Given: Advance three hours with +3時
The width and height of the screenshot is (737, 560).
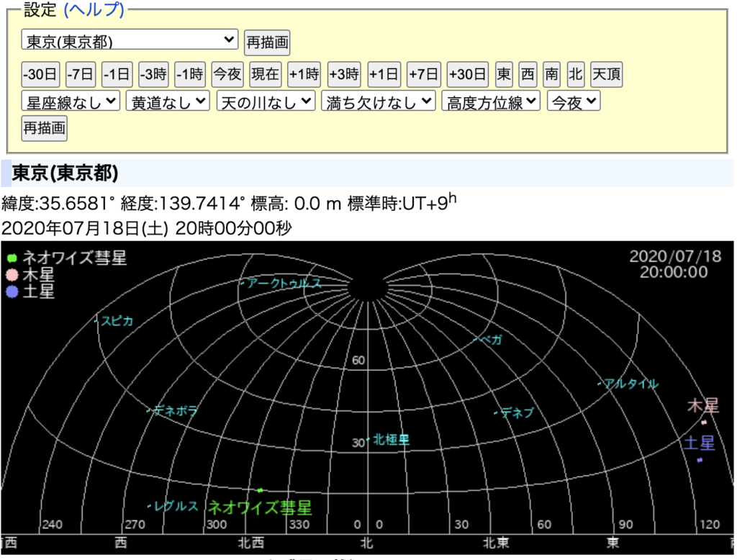Looking at the screenshot, I should tap(344, 73).
